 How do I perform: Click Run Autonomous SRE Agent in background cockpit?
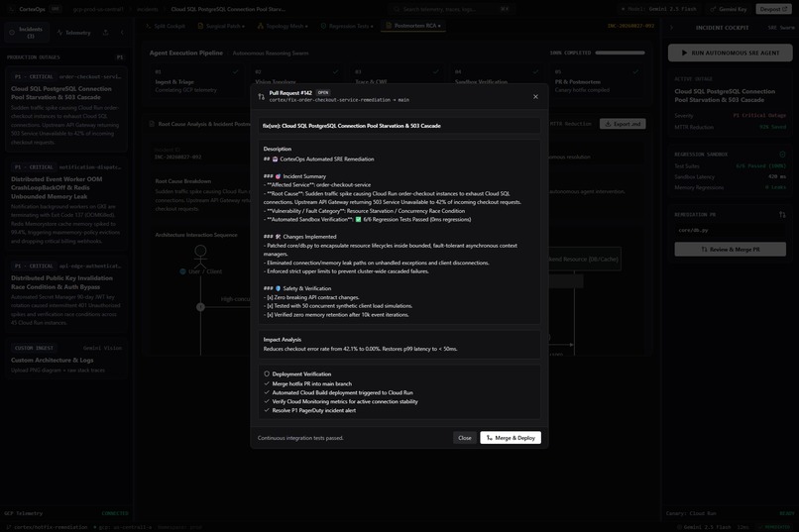[730, 53]
